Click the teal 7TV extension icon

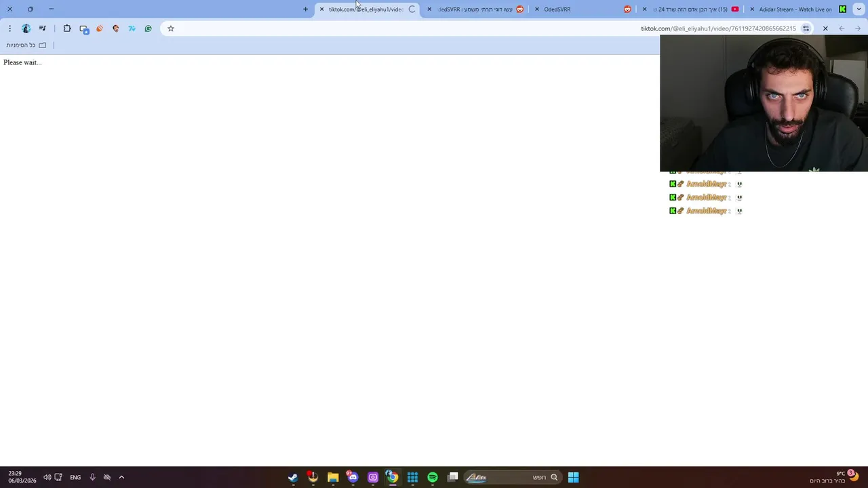click(132, 28)
